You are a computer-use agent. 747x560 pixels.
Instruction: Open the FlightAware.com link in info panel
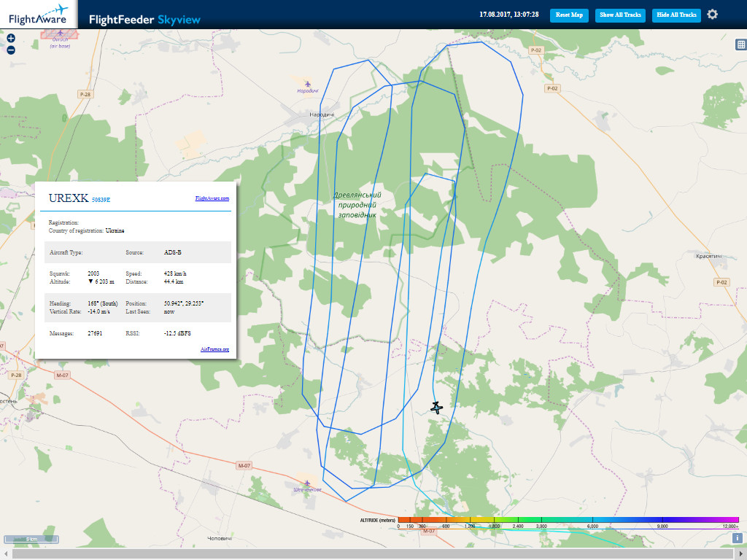tap(212, 198)
